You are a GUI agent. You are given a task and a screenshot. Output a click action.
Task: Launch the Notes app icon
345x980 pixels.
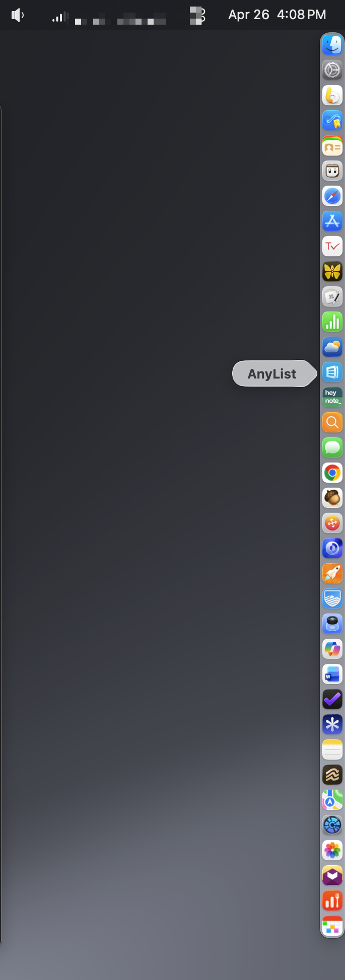coord(332,750)
